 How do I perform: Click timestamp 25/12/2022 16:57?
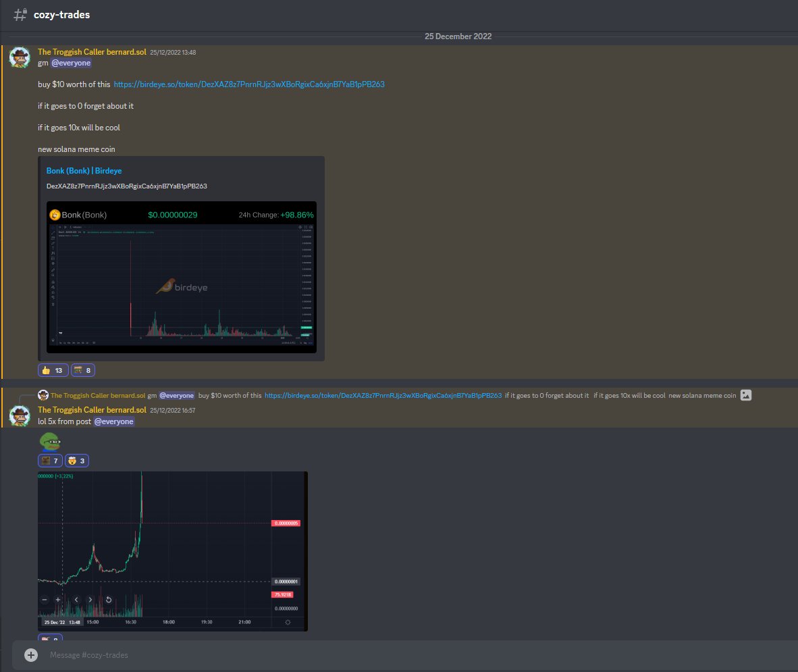coord(173,411)
